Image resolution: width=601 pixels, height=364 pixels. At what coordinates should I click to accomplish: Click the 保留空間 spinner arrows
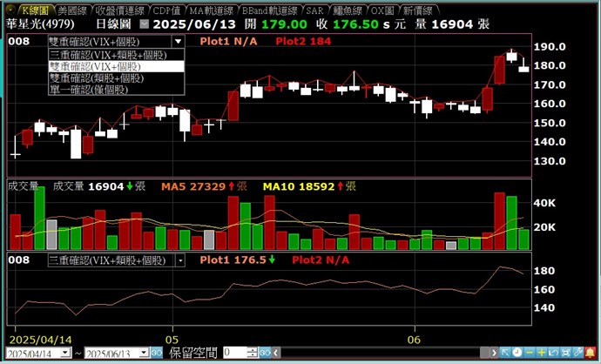coord(253,353)
